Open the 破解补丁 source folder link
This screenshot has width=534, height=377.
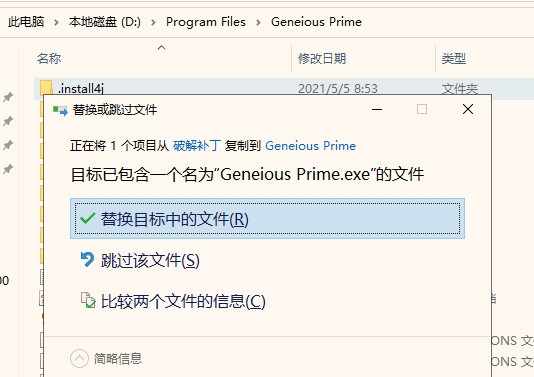[x=197, y=146]
